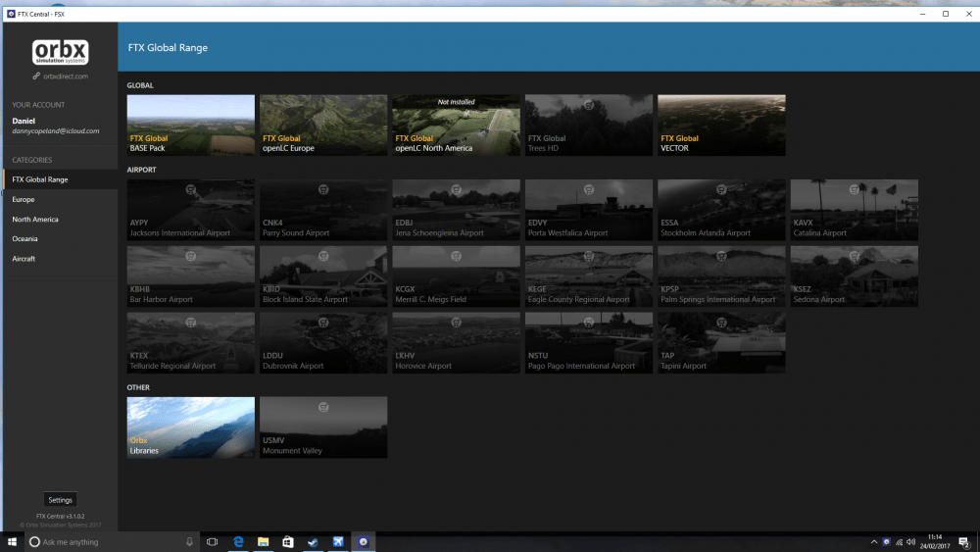980x552 pixels.
Task: Open the Settings button
Action: click(60, 499)
